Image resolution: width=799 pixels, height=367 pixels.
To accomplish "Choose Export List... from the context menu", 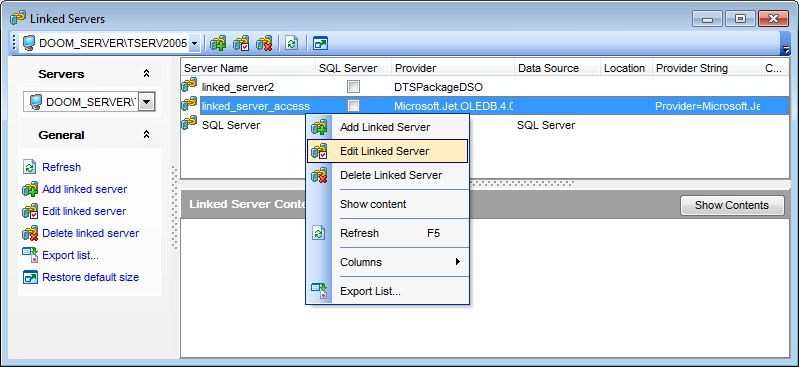I will [x=387, y=291].
